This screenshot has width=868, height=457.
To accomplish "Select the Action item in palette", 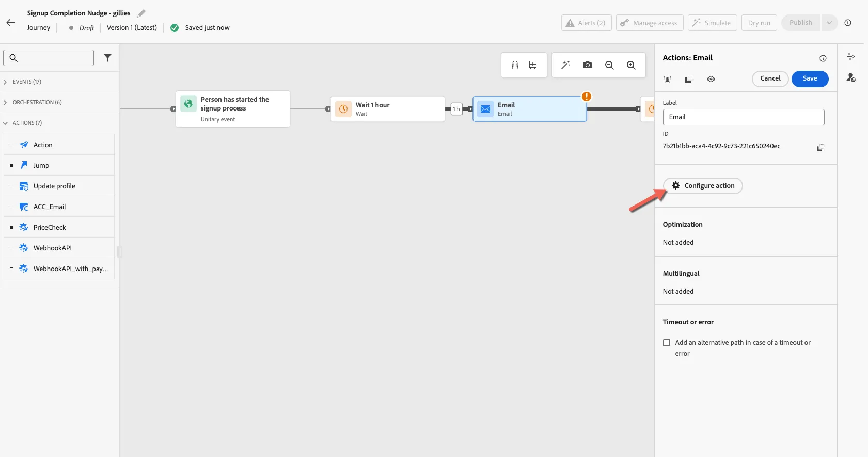I will [59, 145].
